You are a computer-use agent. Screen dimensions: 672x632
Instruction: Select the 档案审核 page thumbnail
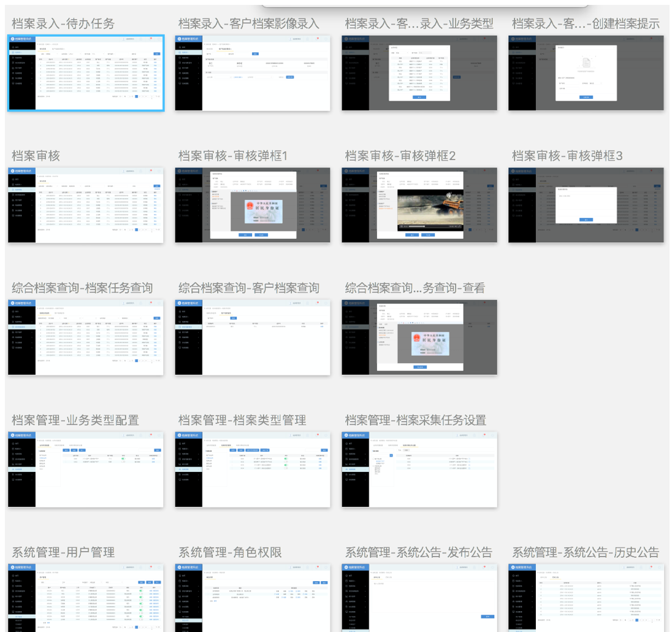pos(86,206)
